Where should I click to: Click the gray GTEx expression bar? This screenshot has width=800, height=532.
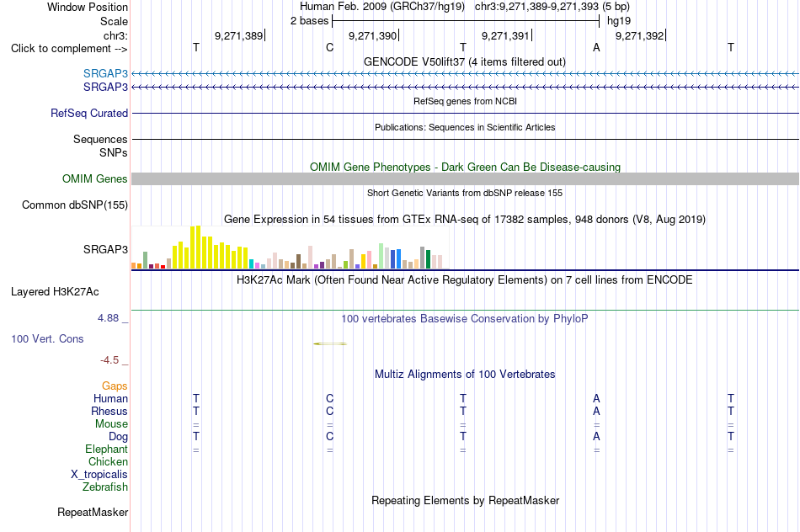point(422,258)
